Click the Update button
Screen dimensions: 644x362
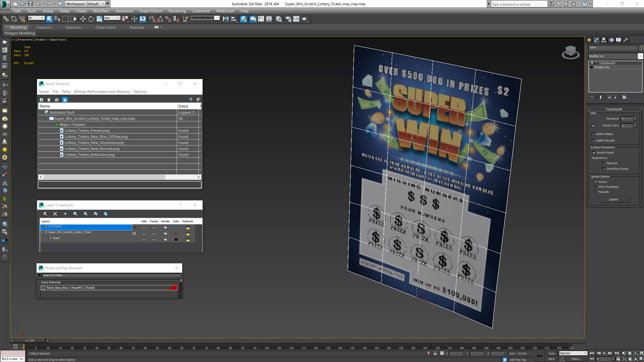coord(613,199)
